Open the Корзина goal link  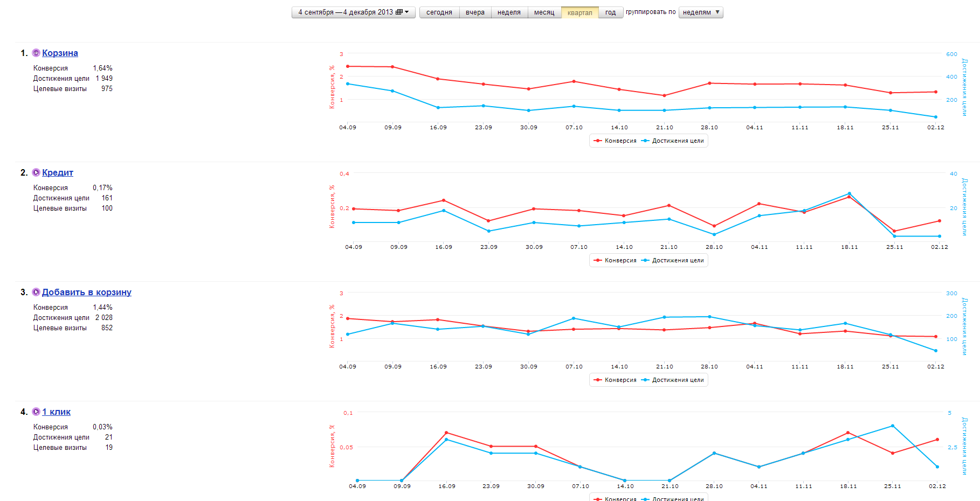point(60,53)
